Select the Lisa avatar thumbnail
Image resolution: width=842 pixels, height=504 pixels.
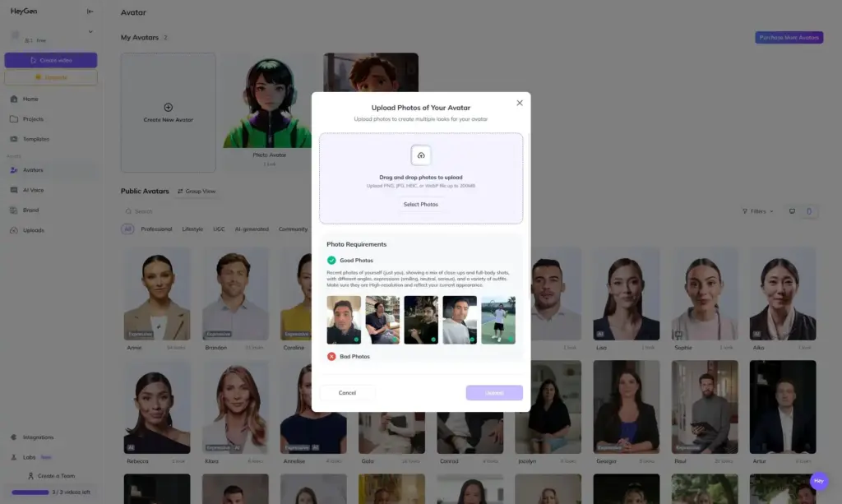tap(626, 294)
